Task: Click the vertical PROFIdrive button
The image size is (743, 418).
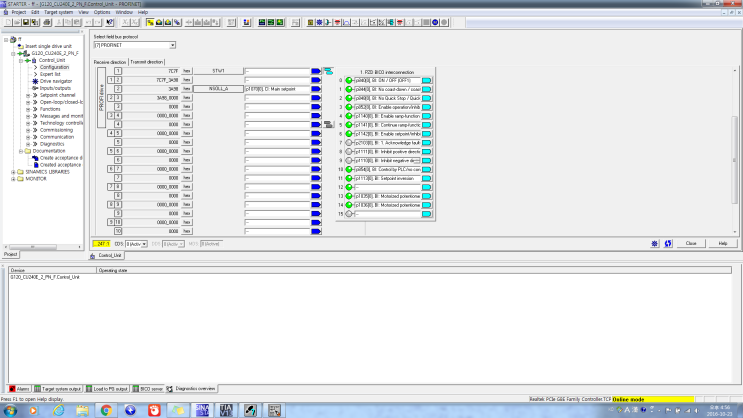Action: [x=101, y=98]
